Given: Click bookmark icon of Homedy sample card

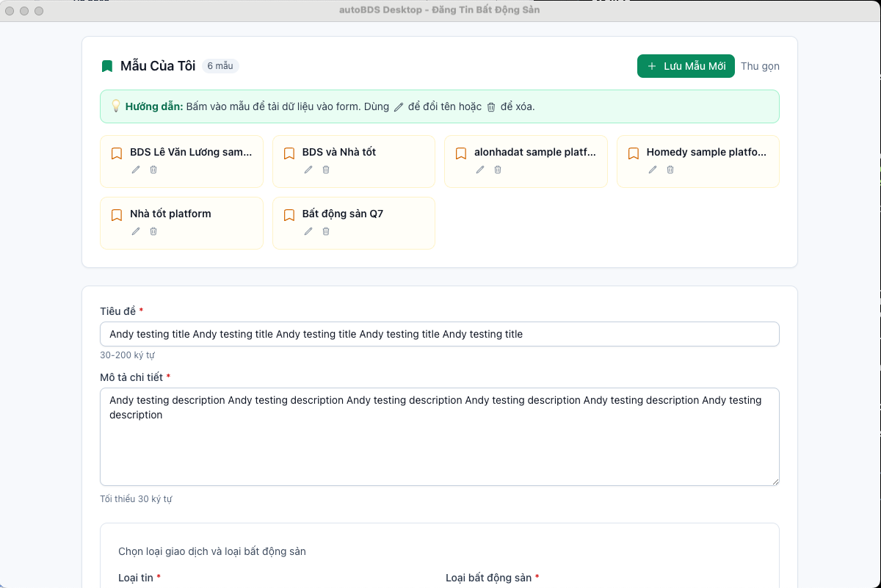Looking at the screenshot, I should point(634,153).
